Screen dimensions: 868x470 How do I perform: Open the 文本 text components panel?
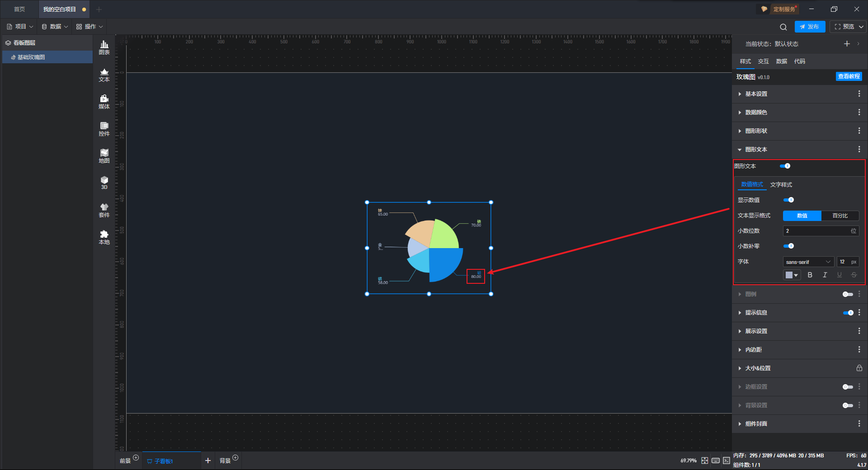[104, 75]
